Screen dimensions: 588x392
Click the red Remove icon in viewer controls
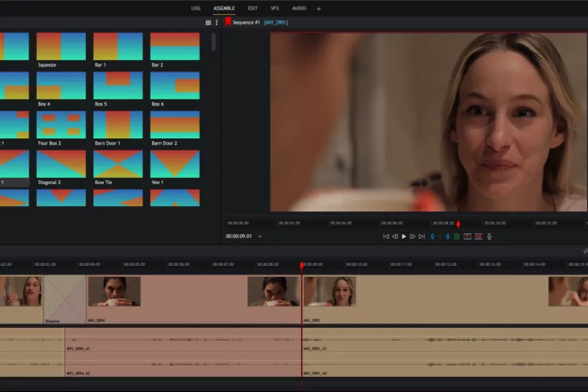467,237
